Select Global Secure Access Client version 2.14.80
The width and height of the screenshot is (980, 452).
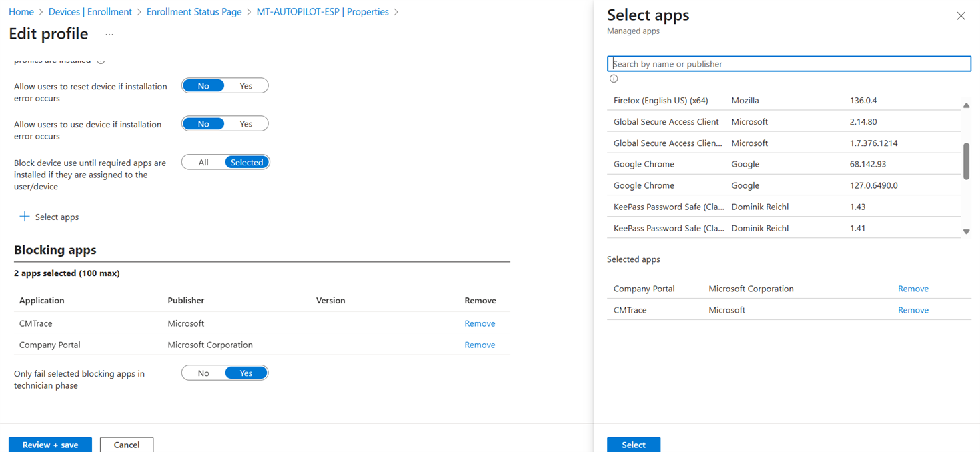click(784, 122)
